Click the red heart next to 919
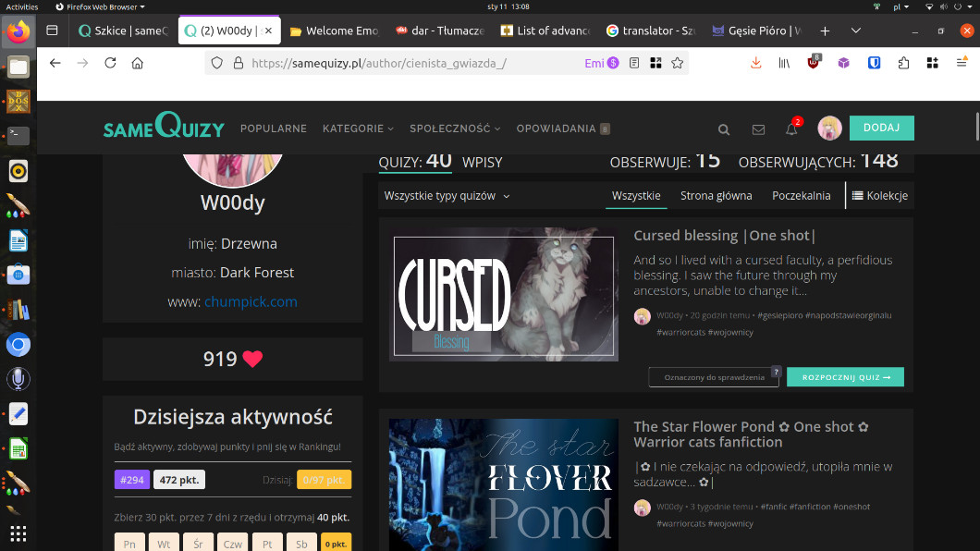 252,359
